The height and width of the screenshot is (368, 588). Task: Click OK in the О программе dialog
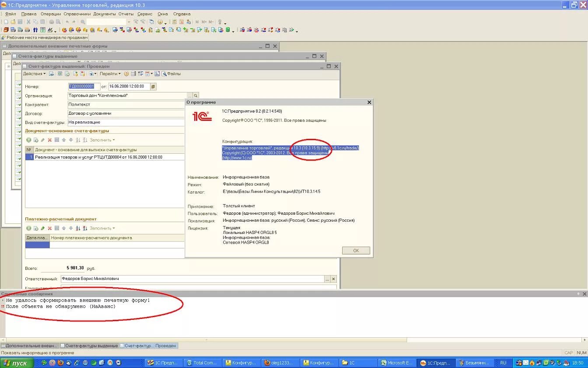356,251
